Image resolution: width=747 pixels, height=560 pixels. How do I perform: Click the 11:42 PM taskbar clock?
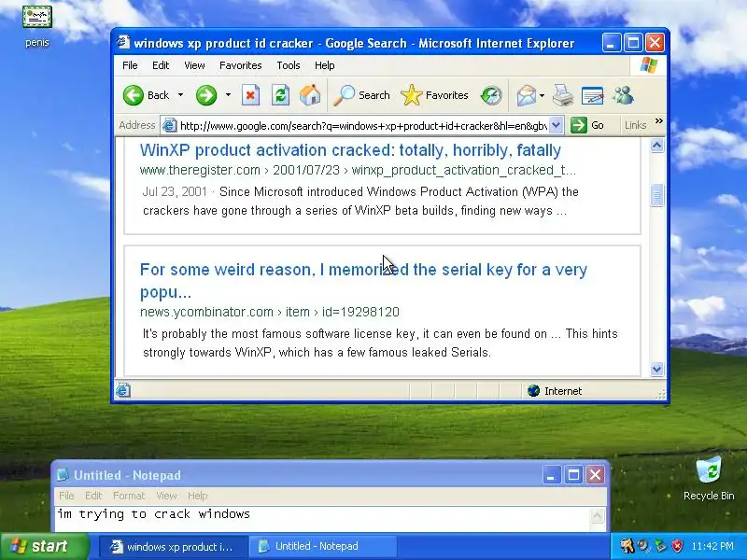tap(712, 546)
